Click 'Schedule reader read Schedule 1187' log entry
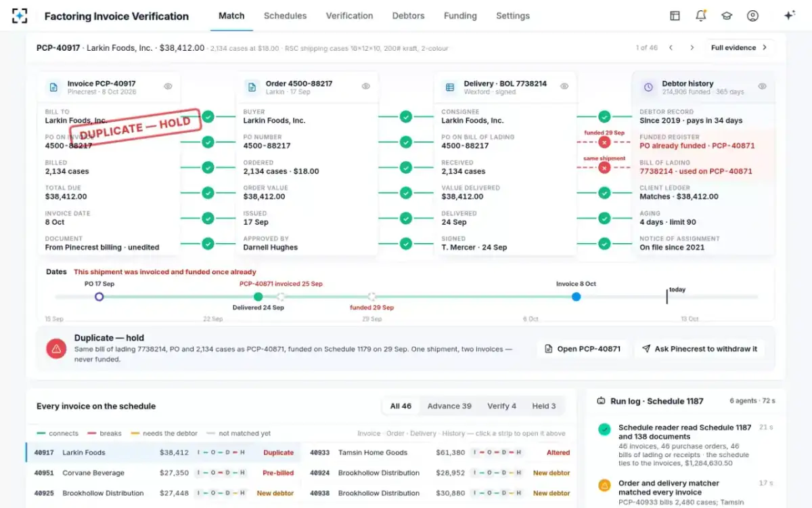 pos(685,432)
